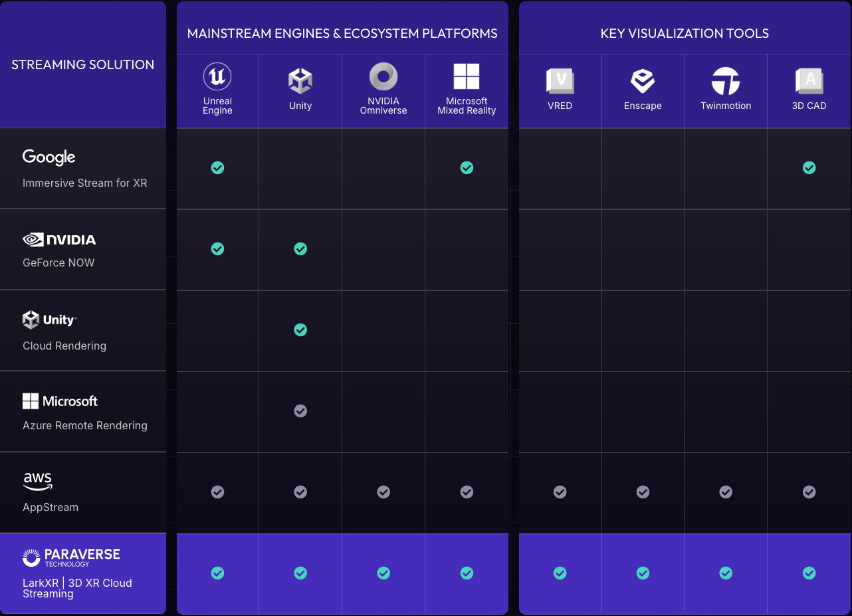The width and height of the screenshot is (852, 616).
Task: Click the 'Unity' column label text
Action: point(300,106)
